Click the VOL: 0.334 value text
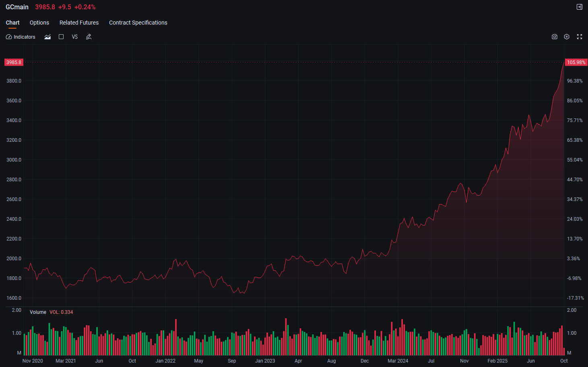The image size is (588, 367). pos(61,312)
